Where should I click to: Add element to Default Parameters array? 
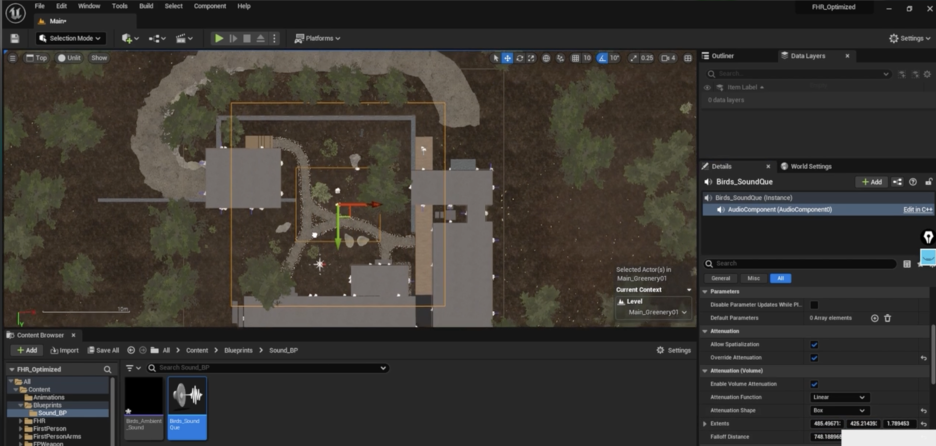pyautogui.click(x=875, y=318)
